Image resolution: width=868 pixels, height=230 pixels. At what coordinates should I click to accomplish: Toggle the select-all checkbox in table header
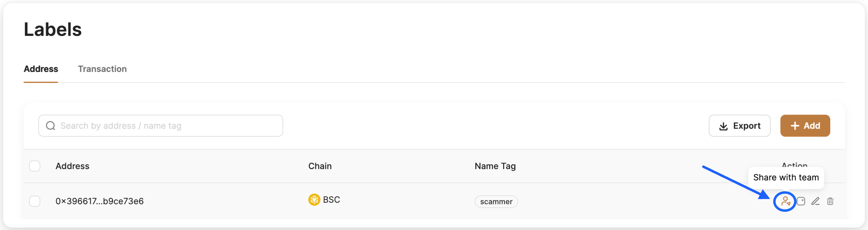coord(35,166)
